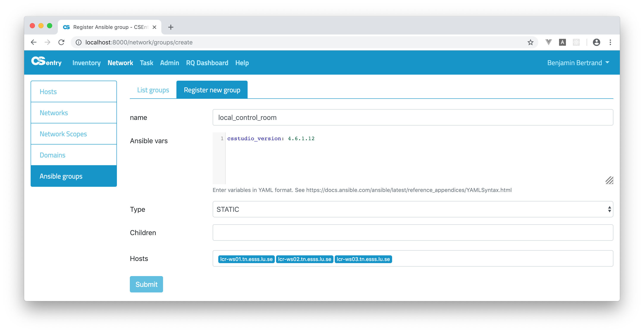This screenshot has width=644, height=333.
Task: Click the CSentry logo in the navbar
Action: (47, 62)
